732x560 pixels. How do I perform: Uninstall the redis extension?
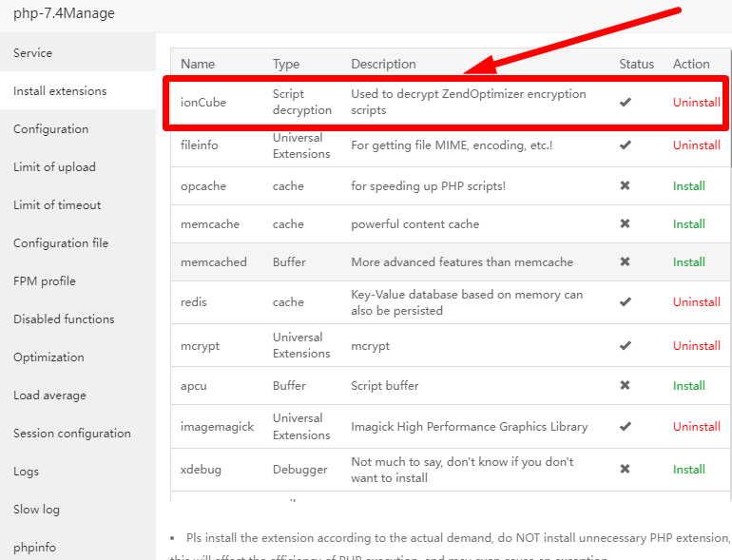[696, 302]
